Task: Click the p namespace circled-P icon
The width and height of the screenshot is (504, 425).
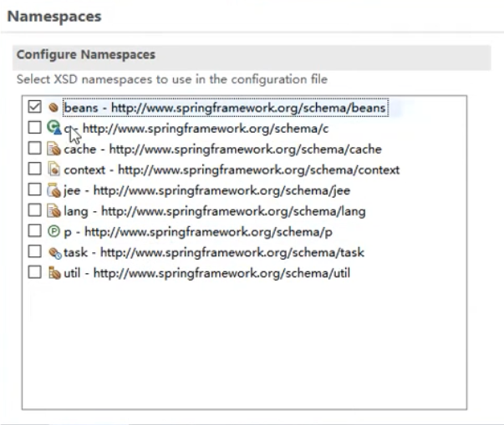Action: [x=53, y=231]
